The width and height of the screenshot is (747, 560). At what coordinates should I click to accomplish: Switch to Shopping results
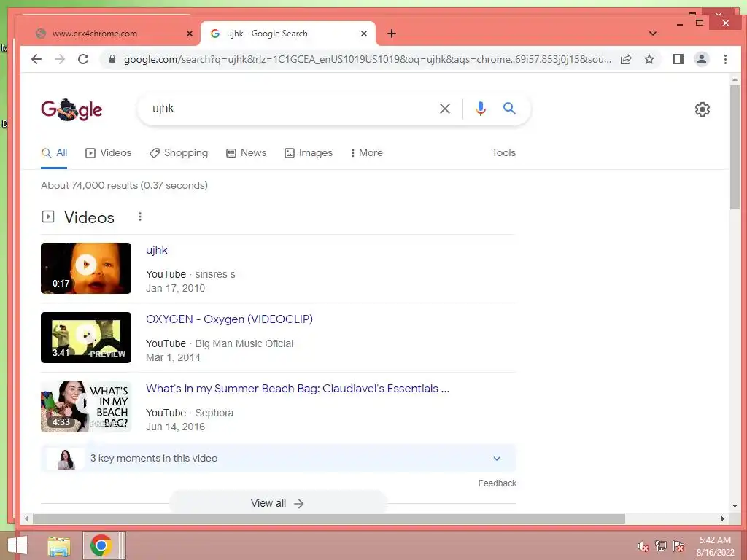click(x=179, y=153)
